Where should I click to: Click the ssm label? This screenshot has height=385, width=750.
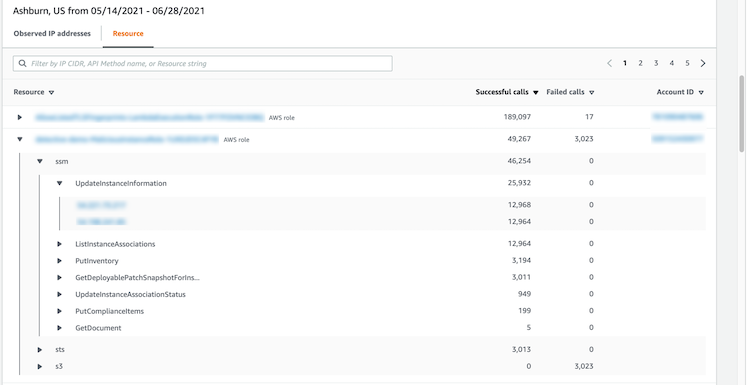point(62,162)
